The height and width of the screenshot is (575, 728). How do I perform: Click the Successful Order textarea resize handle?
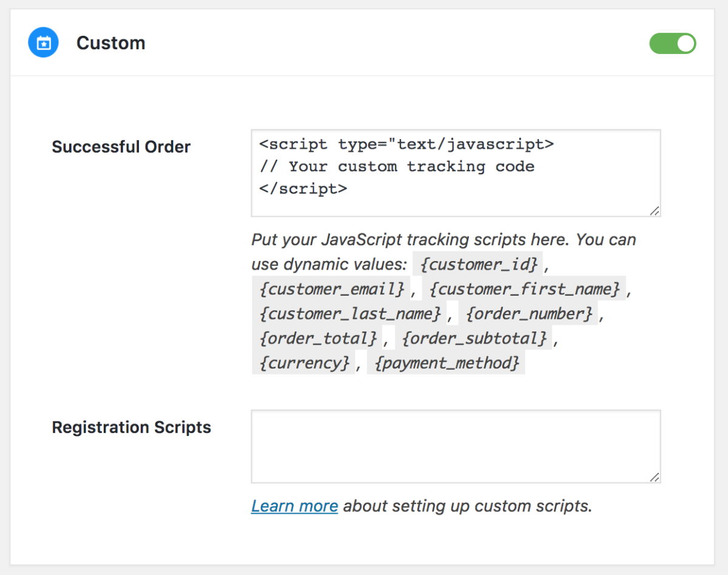[x=654, y=210]
